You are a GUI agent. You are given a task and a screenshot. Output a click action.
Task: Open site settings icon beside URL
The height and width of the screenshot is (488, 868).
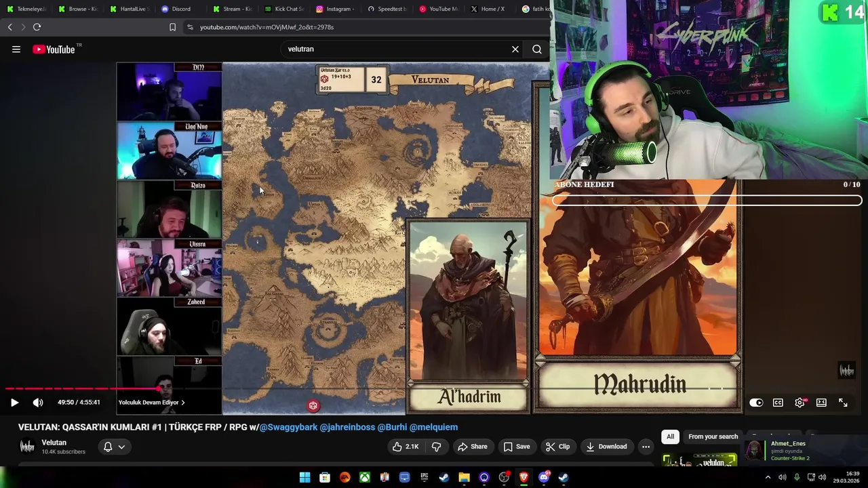click(190, 27)
